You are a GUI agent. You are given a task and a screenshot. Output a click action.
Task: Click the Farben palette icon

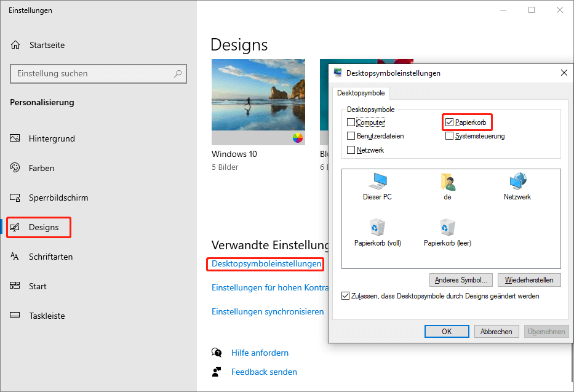15,167
